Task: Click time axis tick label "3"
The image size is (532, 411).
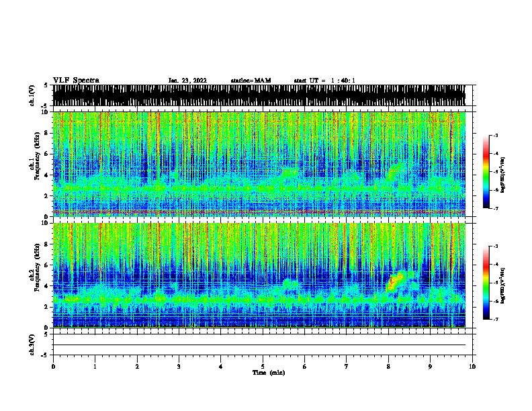Action: click(179, 366)
